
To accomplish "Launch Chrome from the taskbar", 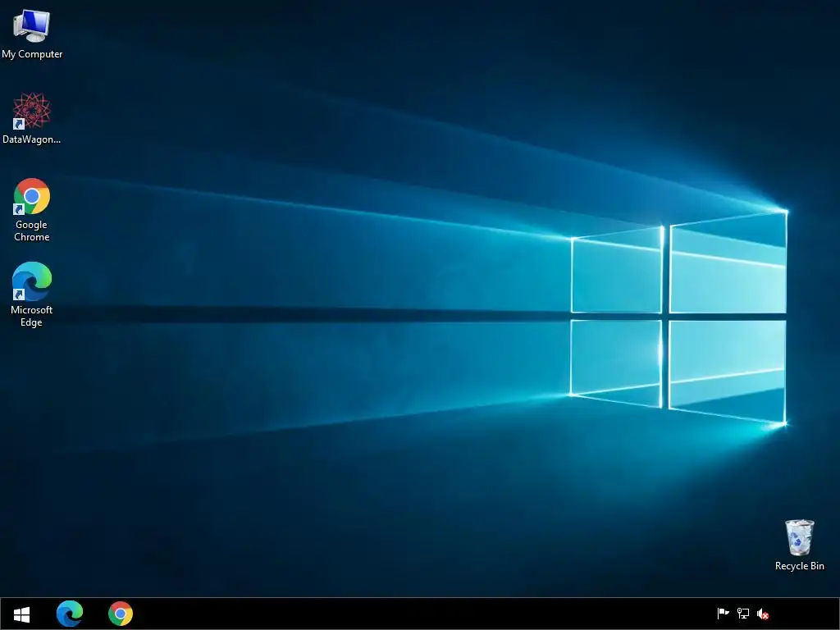I will [x=121, y=614].
